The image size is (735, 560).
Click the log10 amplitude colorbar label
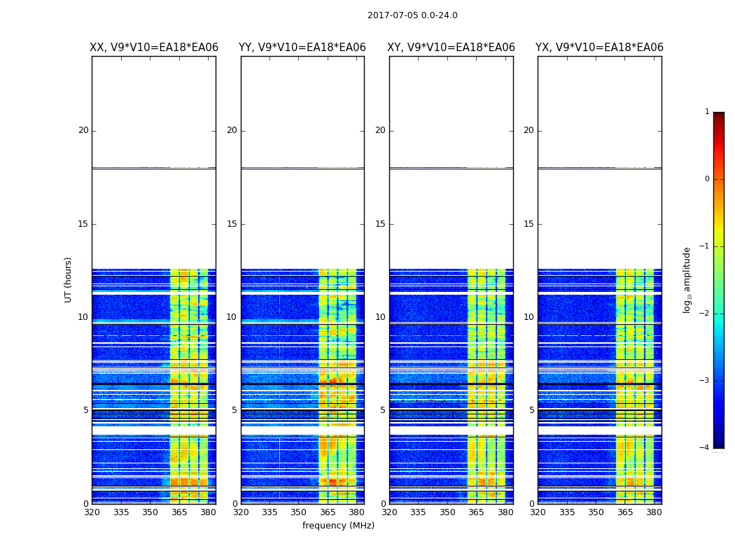[687, 280]
